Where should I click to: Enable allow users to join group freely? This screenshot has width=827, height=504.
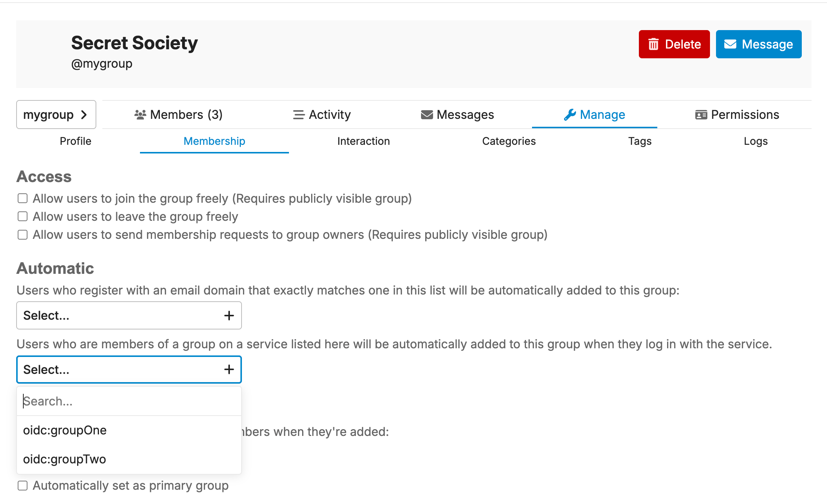pos(23,198)
